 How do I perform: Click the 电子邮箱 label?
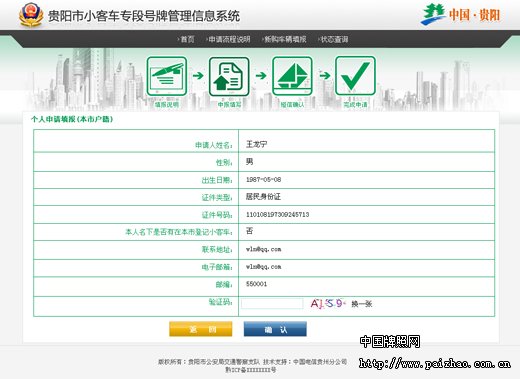[217, 267]
